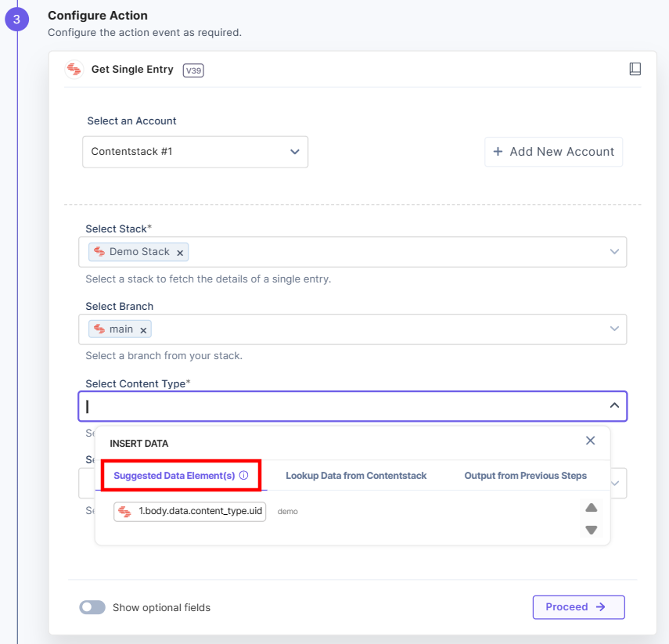Image resolution: width=669 pixels, height=644 pixels.
Task: Open the Contentstack #1 account dropdown
Action: click(195, 152)
